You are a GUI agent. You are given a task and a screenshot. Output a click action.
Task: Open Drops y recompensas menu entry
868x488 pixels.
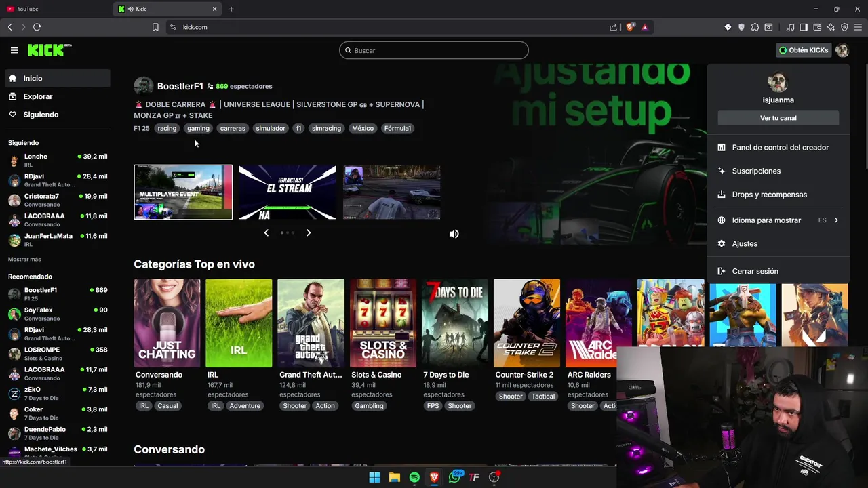(778, 195)
